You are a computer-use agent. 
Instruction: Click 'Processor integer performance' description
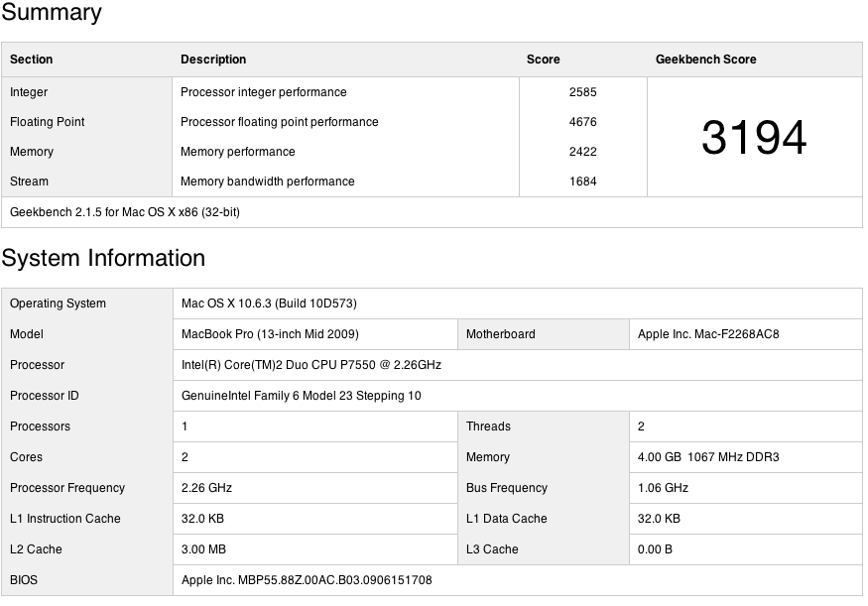(x=264, y=92)
